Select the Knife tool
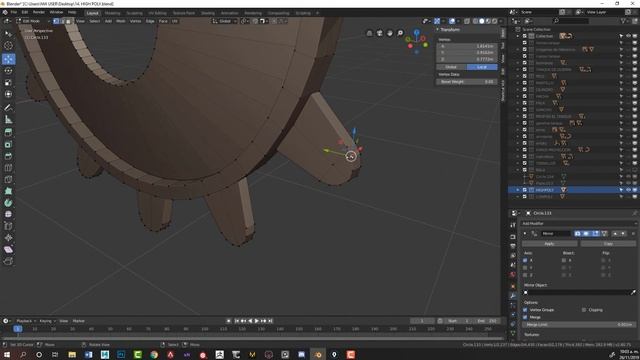The image size is (640, 360). pos(8,180)
